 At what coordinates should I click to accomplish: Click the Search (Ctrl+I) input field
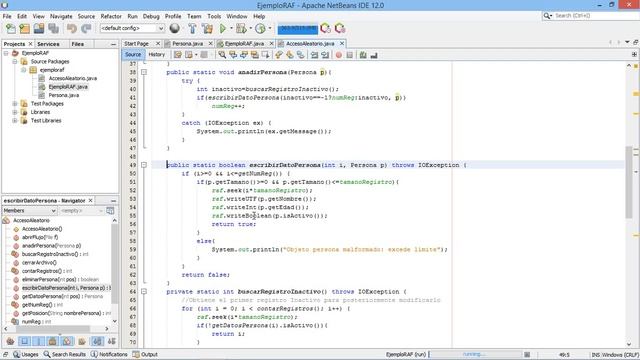tap(594, 16)
